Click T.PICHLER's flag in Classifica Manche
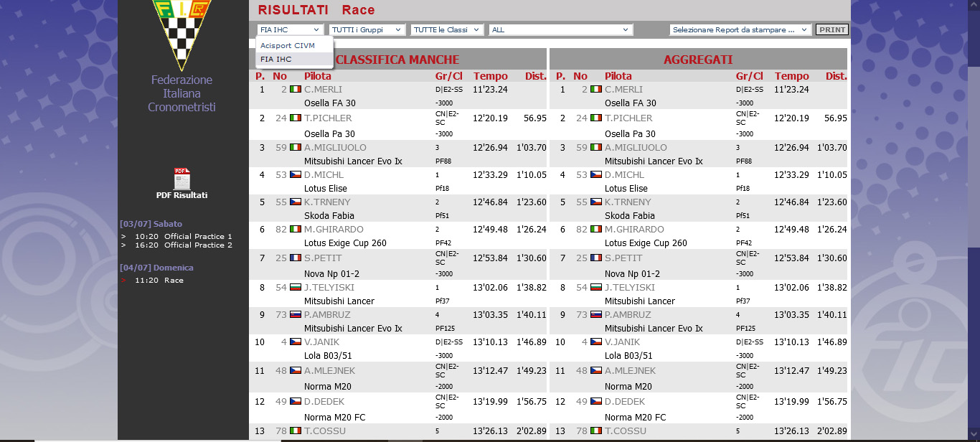980x442 pixels. click(296, 118)
